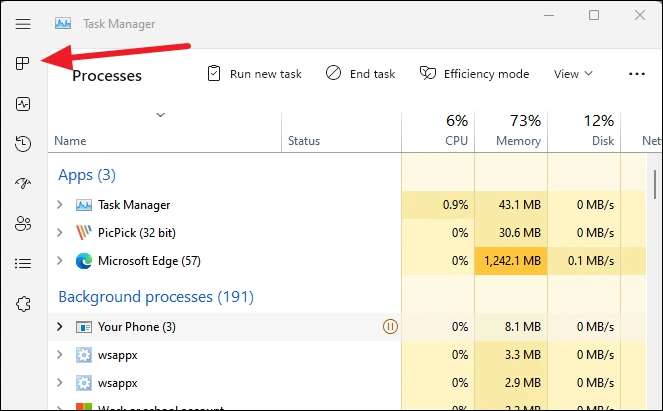Click the suspended status icon for Your Phone
This screenshot has height=411, width=663.
point(390,326)
